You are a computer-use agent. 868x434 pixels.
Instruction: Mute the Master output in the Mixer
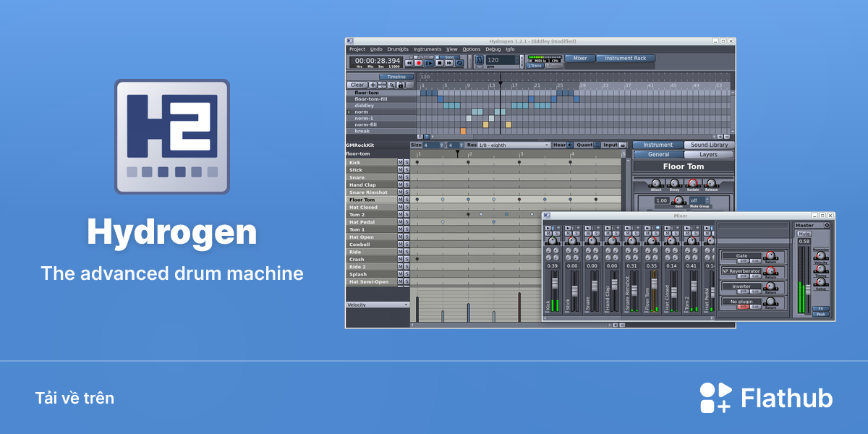(804, 234)
